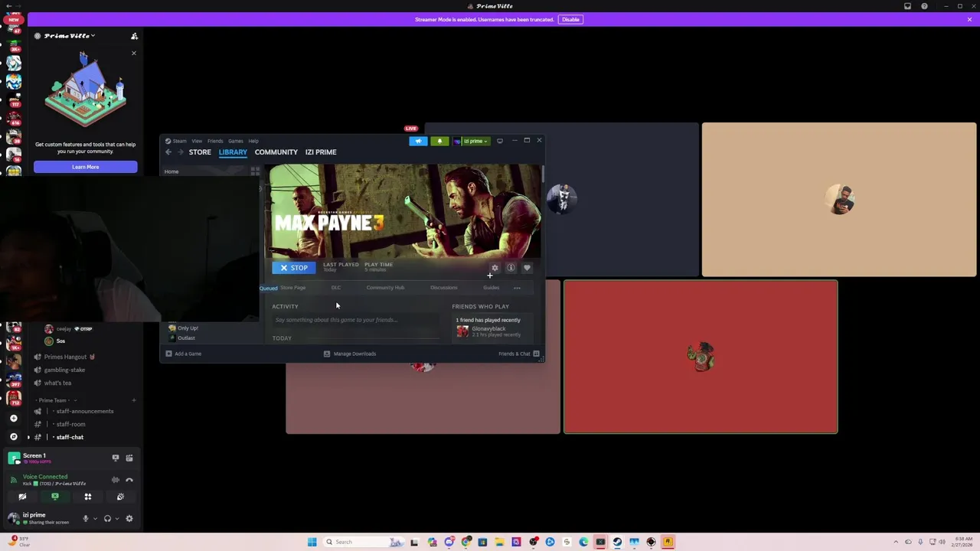Select Outlast in Steam library list
The image size is (980, 551).
pos(182,338)
